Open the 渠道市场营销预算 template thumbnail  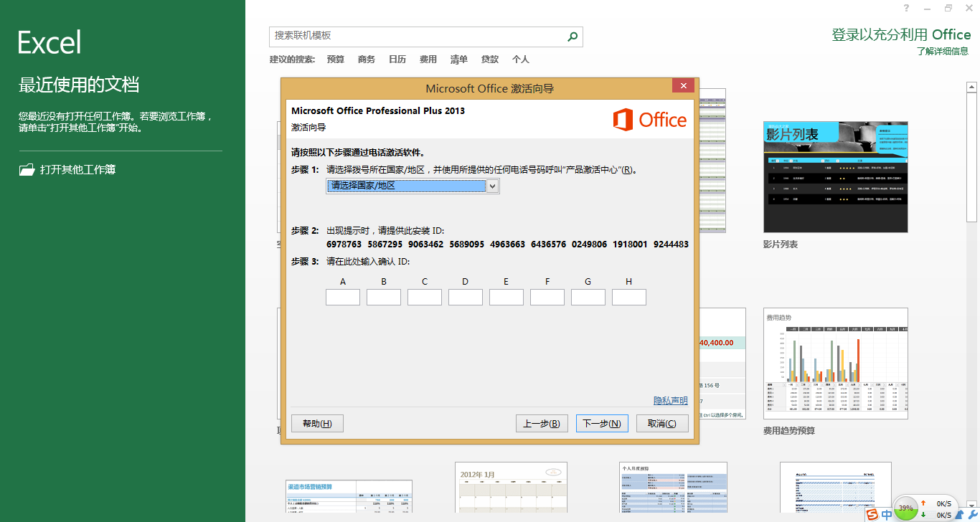pyautogui.click(x=349, y=497)
